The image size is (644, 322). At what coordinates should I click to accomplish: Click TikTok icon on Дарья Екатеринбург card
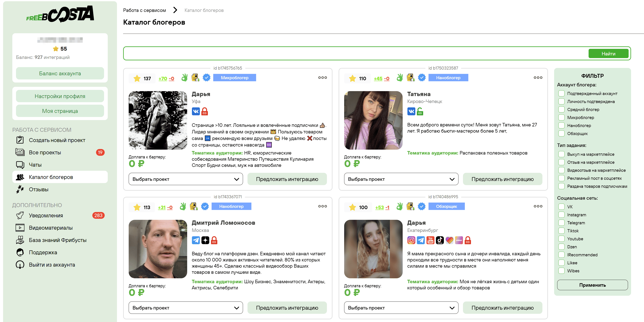coord(440,240)
